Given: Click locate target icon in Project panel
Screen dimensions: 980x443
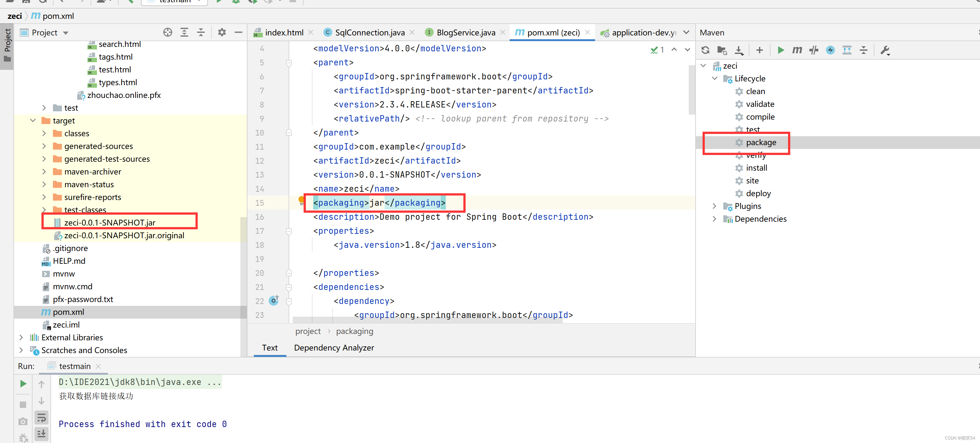Looking at the screenshot, I should tap(167, 33).
